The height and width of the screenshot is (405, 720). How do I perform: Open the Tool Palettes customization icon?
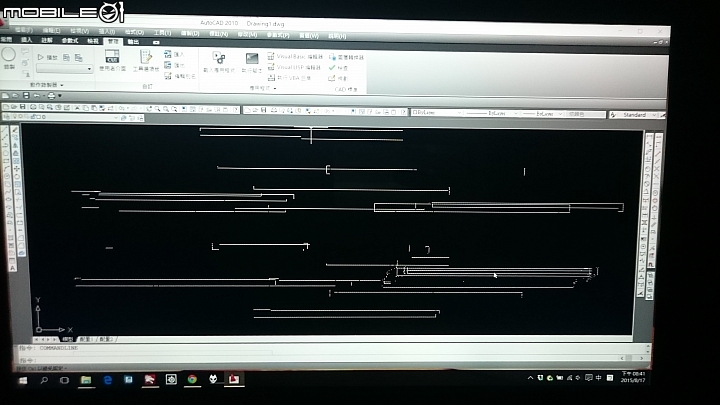146,56
